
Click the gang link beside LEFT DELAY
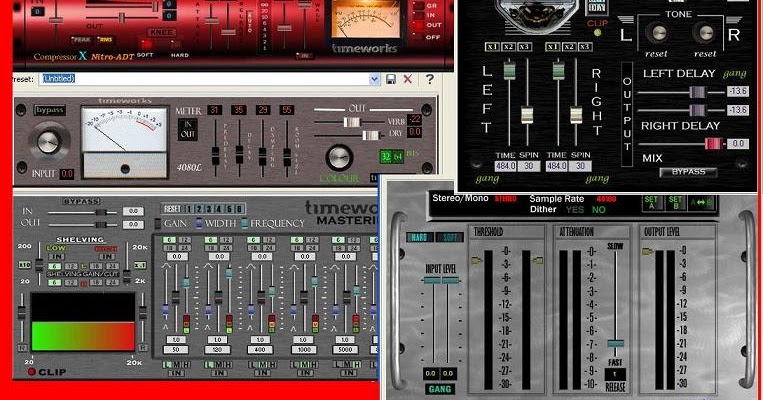pyautogui.click(x=734, y=74)
